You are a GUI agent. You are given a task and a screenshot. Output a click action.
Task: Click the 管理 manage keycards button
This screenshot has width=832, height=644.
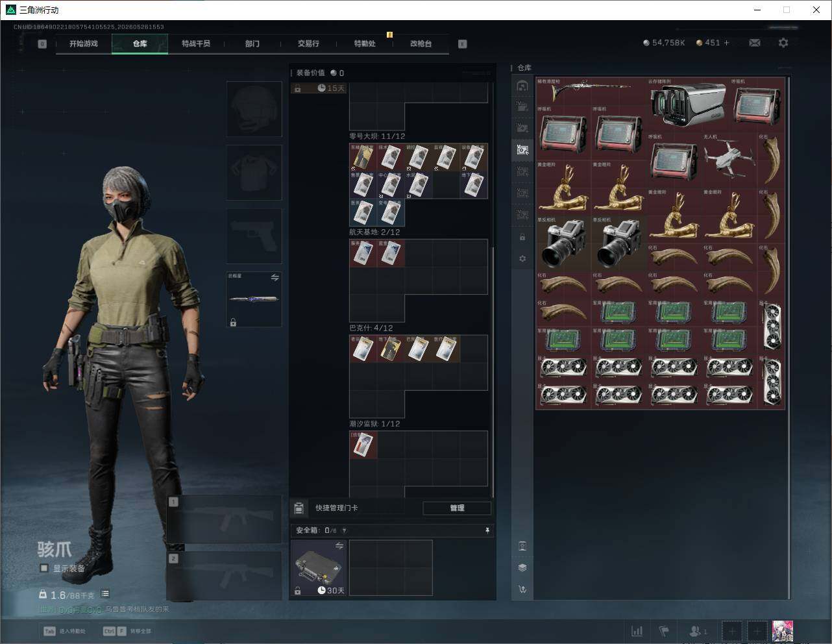pos(457,508)
